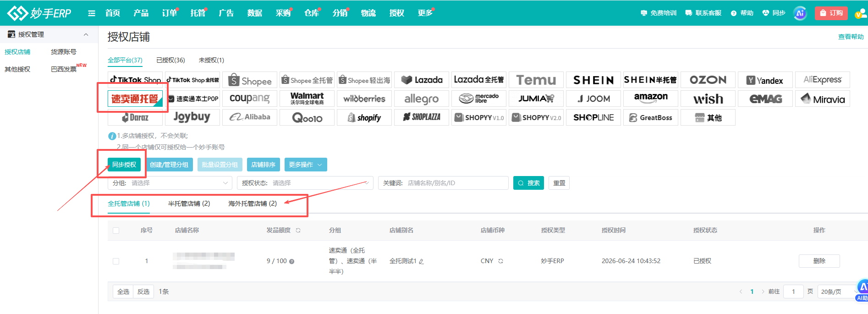The image size is (868, 314).
Task: Select the Joybuy platform logo
Action: pyautogui.click(x=192, y=117)
